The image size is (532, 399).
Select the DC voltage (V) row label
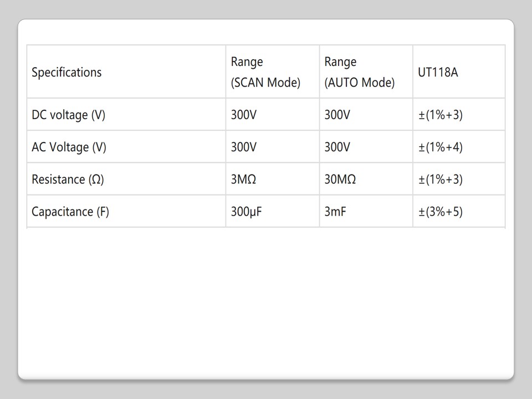click(x=68, y=115)
